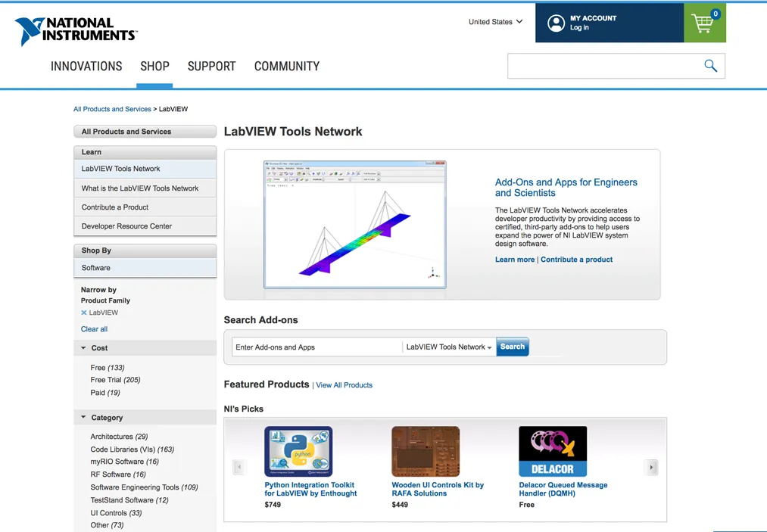Click the $749 price text
The height and width of the screenshot is (532, 767).
tap(273, 505)
